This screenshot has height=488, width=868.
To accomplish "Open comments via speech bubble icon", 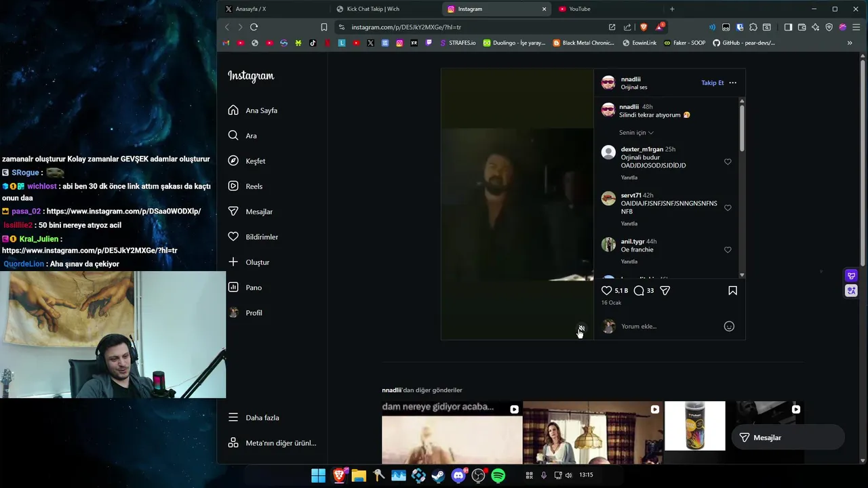I will pos(639,290).
